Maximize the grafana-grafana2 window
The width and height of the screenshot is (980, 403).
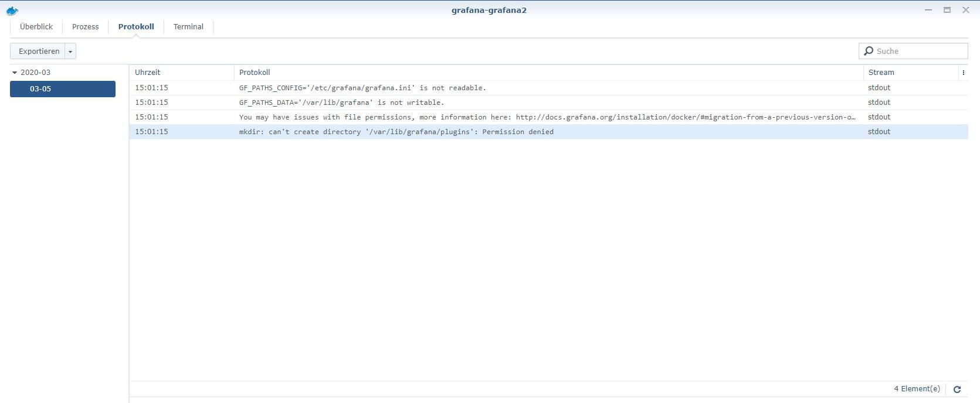[947, 10]
